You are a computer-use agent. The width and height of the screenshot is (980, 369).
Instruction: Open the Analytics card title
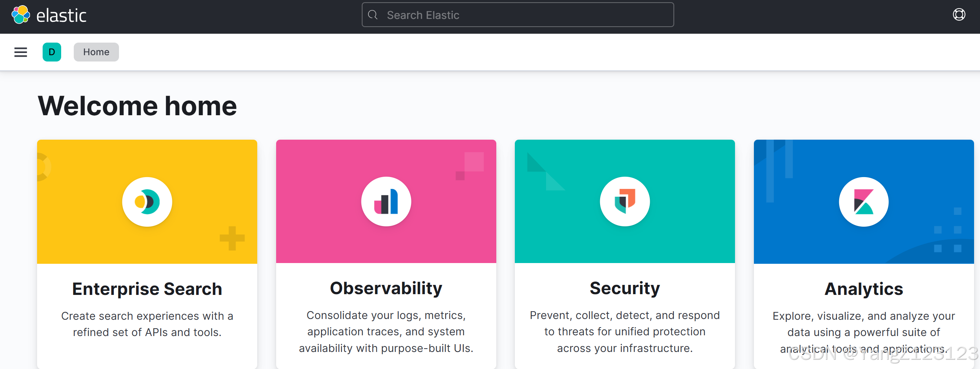click(864, 289)
